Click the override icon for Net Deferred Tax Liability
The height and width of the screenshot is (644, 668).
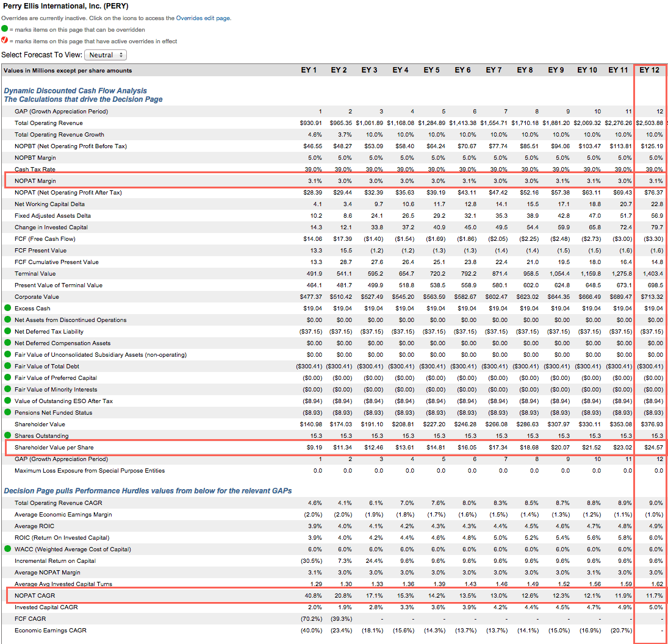[7, 331]
